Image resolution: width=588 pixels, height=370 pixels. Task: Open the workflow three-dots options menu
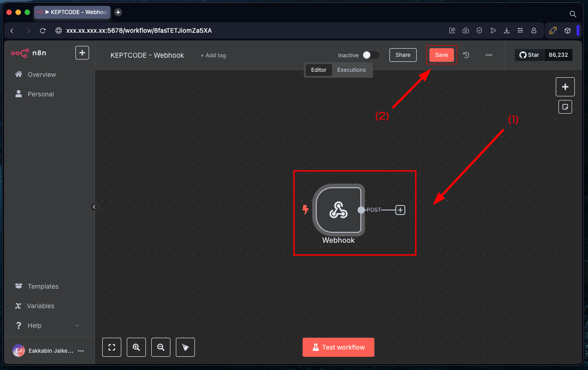(489, 55)
